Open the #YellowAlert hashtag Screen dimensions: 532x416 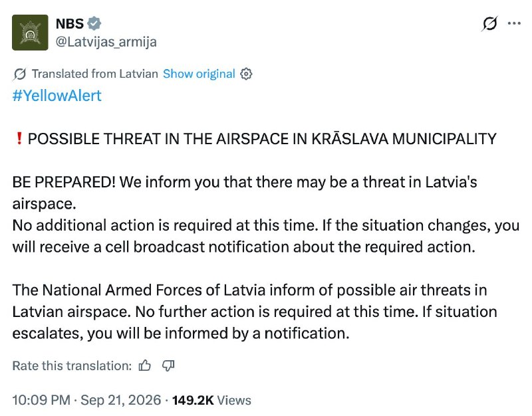click(x=57, y=96)
